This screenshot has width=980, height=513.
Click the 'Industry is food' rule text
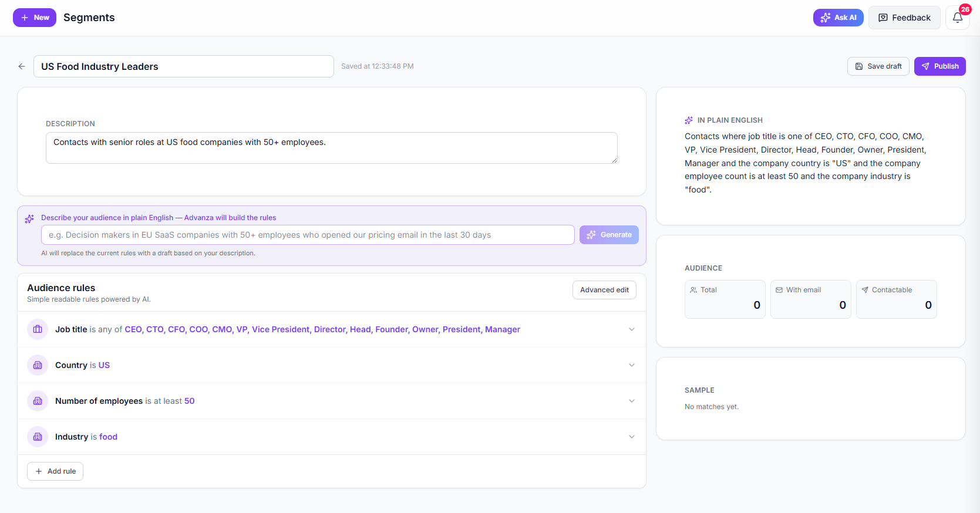86,437
